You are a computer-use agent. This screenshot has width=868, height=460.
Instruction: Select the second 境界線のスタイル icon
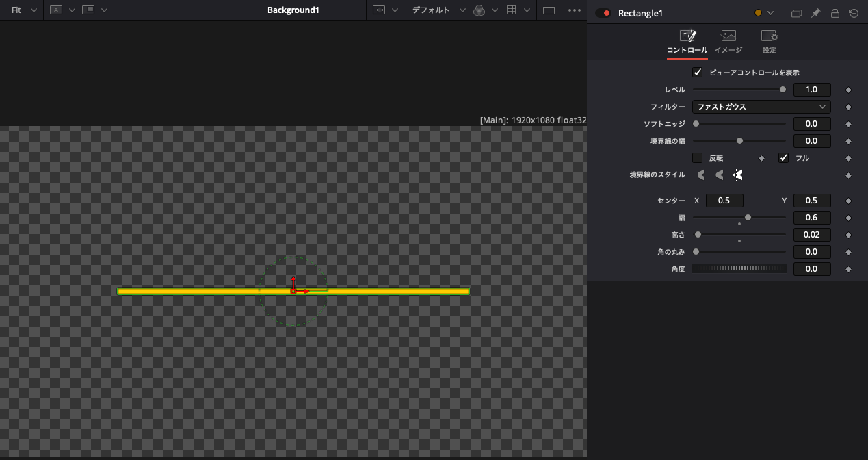[719, 175]
